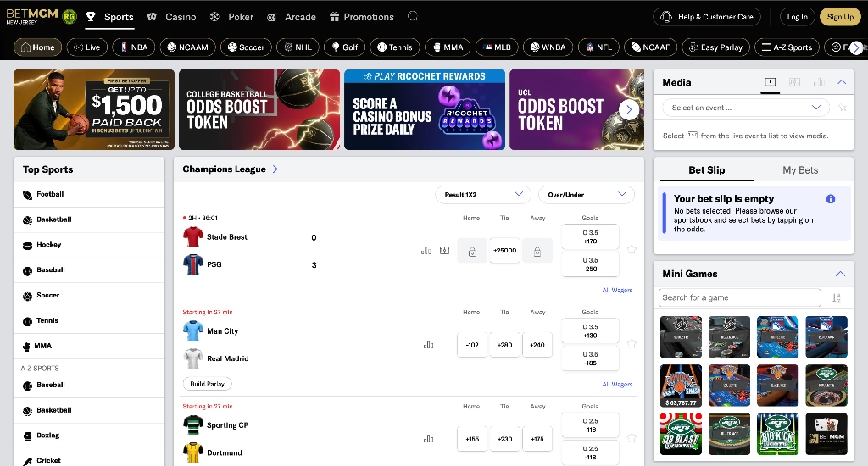Select Over 3.5 +130 for Man City match

pyautogui.click(x=590, y=331)
